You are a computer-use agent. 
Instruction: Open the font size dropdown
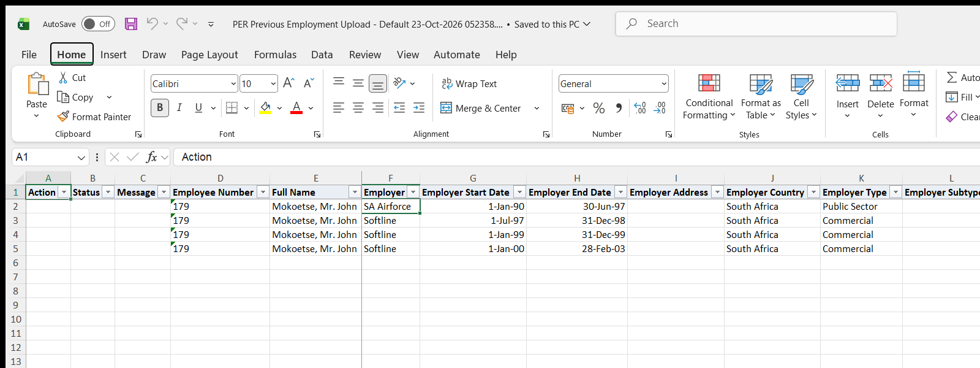click(273, 84)
